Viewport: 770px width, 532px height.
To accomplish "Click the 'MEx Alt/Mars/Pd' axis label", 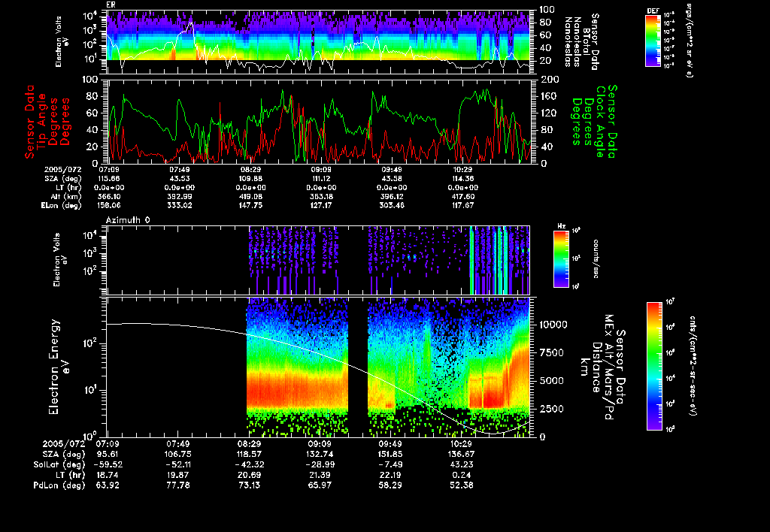I will click(x=609, y=367).
